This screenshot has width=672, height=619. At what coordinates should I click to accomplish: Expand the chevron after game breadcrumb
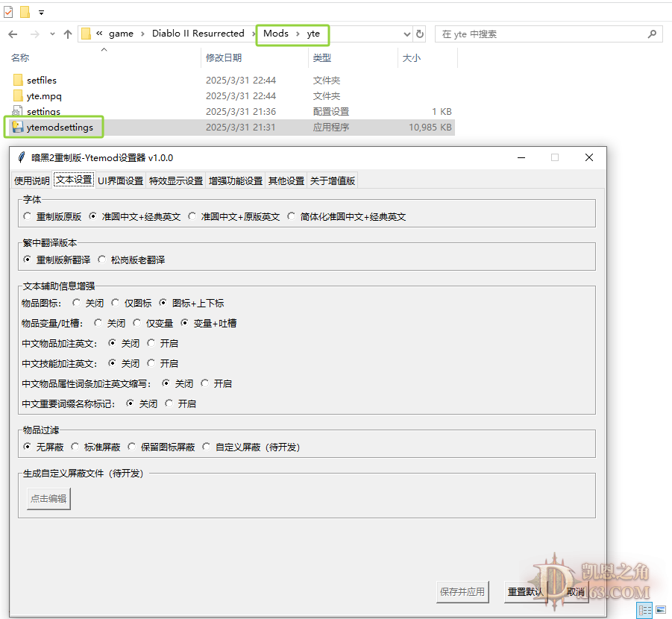coord(142,34)
